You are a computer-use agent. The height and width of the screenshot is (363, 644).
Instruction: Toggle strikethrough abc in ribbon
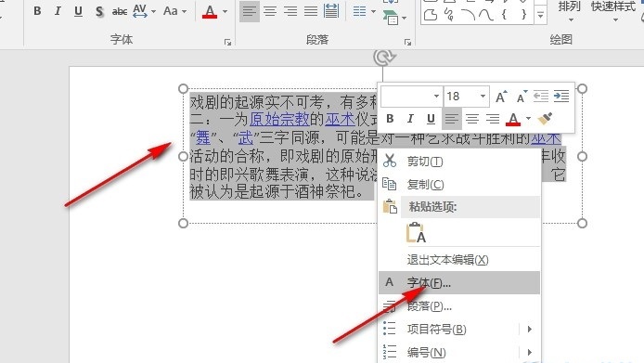tap(120, 11)
